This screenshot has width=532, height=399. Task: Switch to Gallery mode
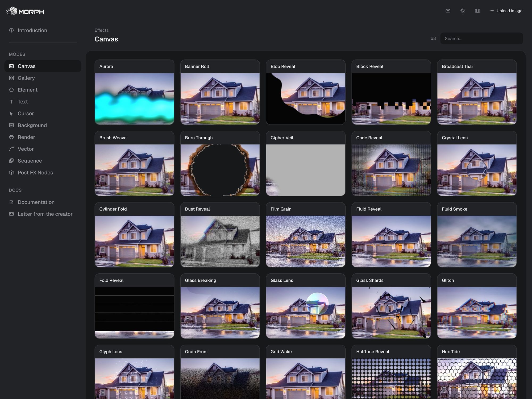click(x=43, y=78)
